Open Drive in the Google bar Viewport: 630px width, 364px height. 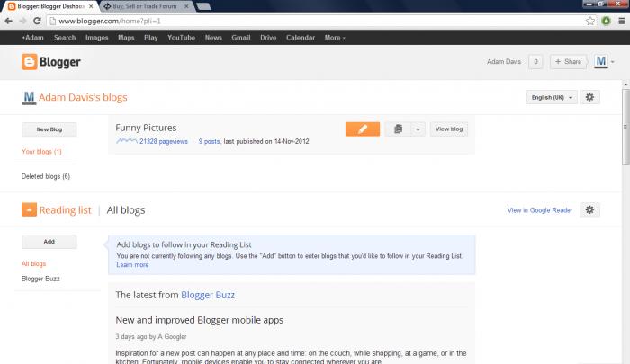click(x=268, y=38)
